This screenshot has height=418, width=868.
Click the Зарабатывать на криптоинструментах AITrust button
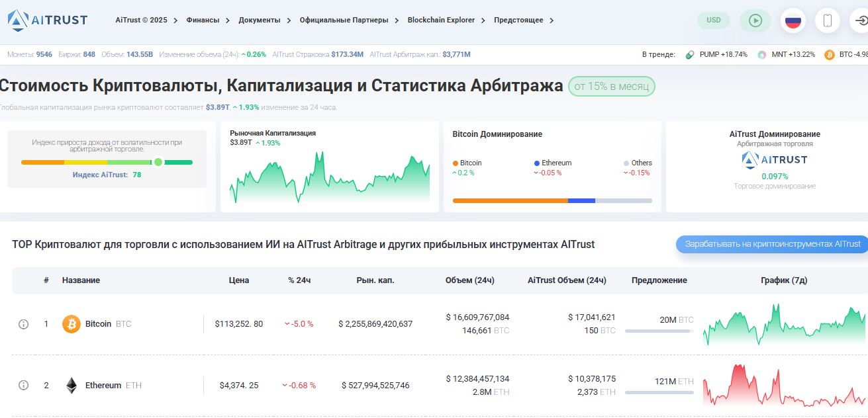772,244
